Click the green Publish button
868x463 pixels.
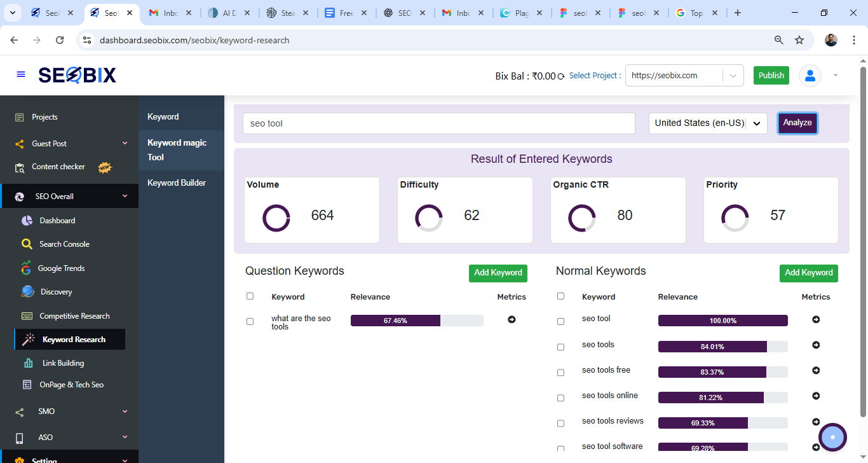click(771, 75)
